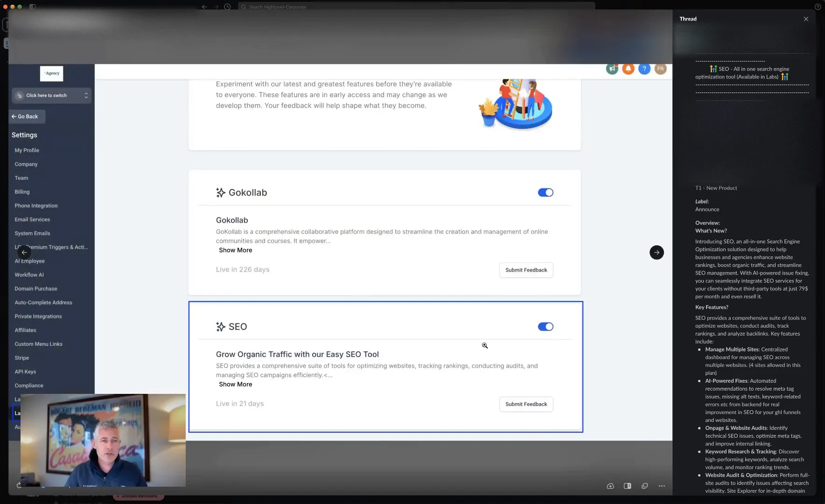Screen dimensions: 825x504
Task: Click the blue help question icon
Action: pos(644,69)
